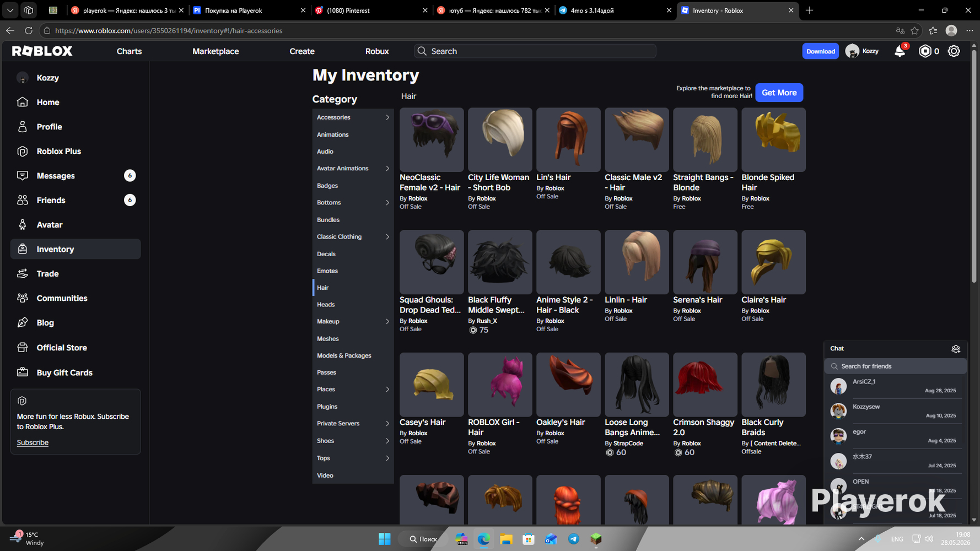Go back with the browser back arrow

10,31
